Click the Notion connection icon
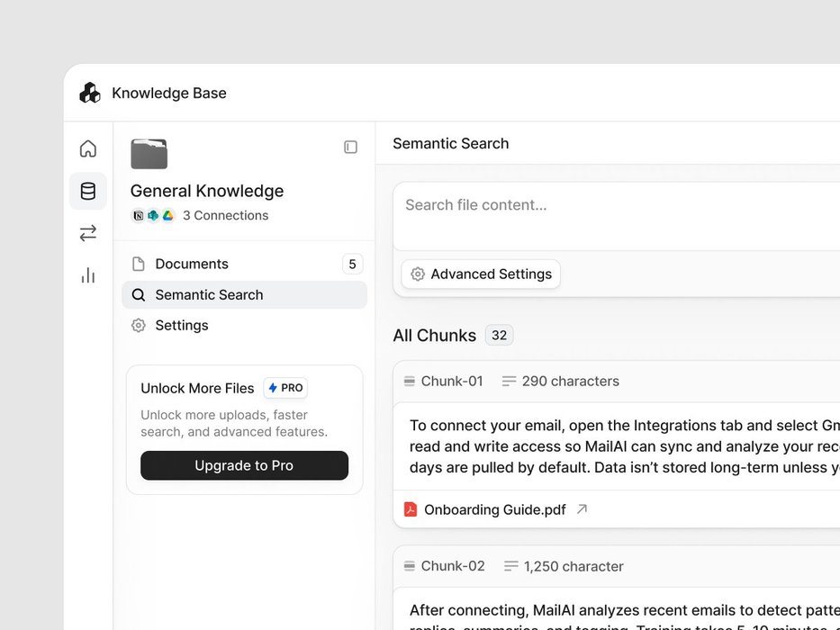Image resolution: width=840 pixels, height=630 pixels. click(x=138, y=216)
